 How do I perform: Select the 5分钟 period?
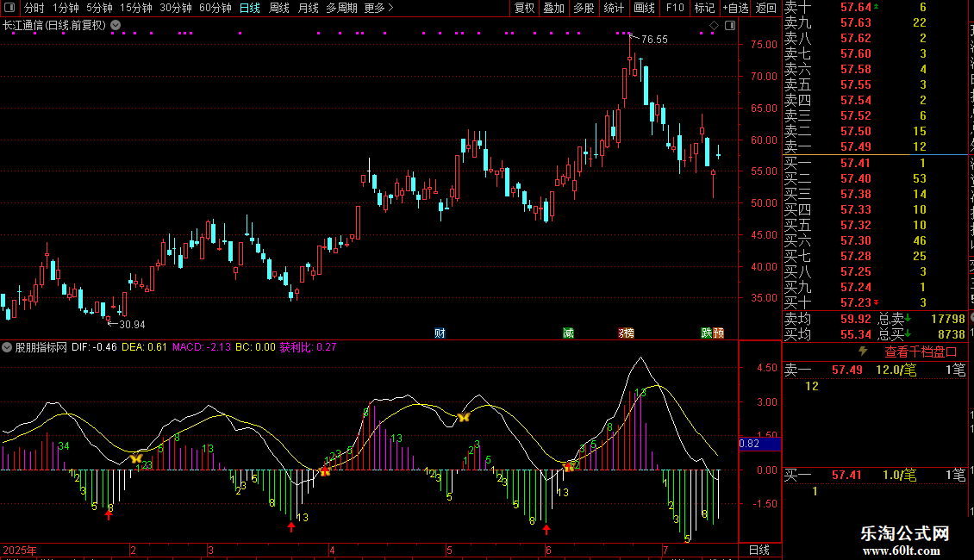pos(99,8)
